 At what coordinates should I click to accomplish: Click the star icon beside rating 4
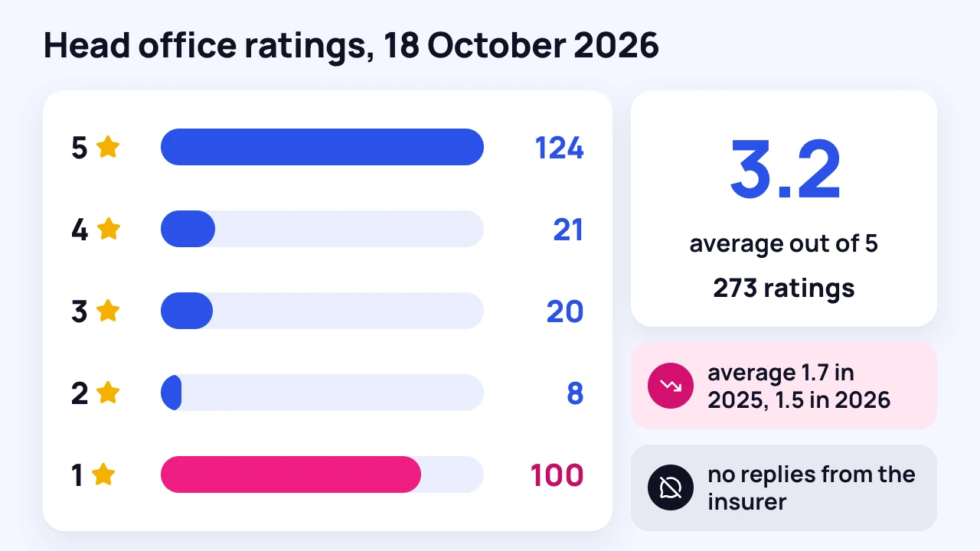coord(109,228)
